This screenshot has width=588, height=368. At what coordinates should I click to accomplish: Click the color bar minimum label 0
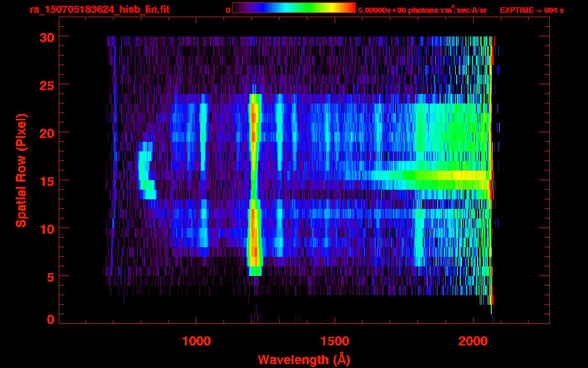pyautogui.click(x=228, y=10)
